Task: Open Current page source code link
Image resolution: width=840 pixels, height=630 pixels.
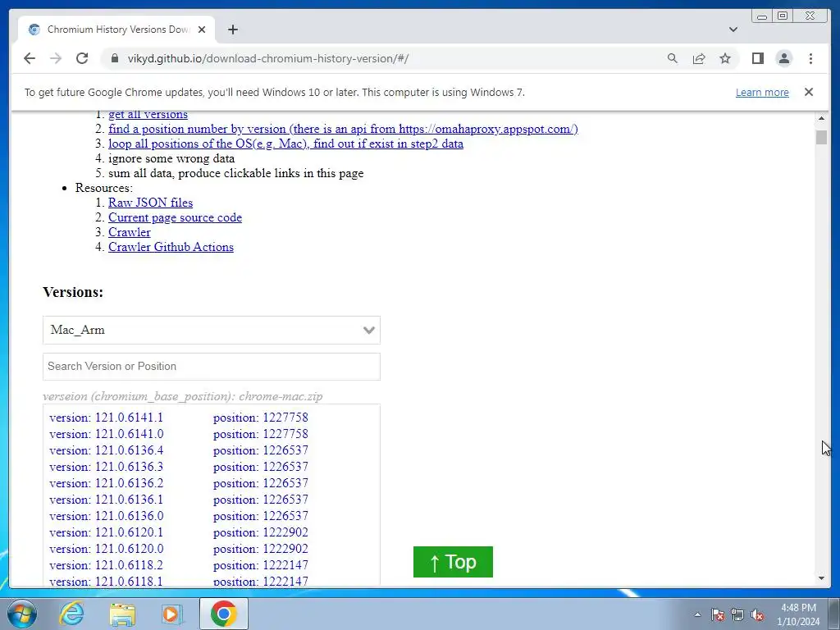Action: (176, 217)
